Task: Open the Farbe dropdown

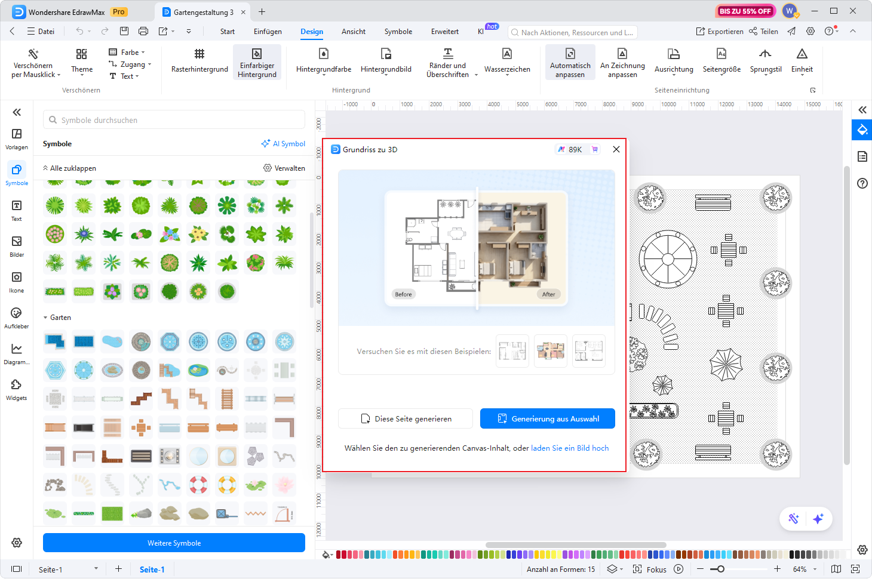Action: pyautogui.click(x=127, y=53)
